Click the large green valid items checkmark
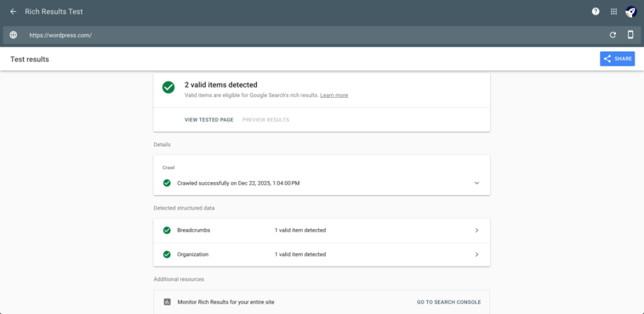The image size is (644, 314). (168, 87)
